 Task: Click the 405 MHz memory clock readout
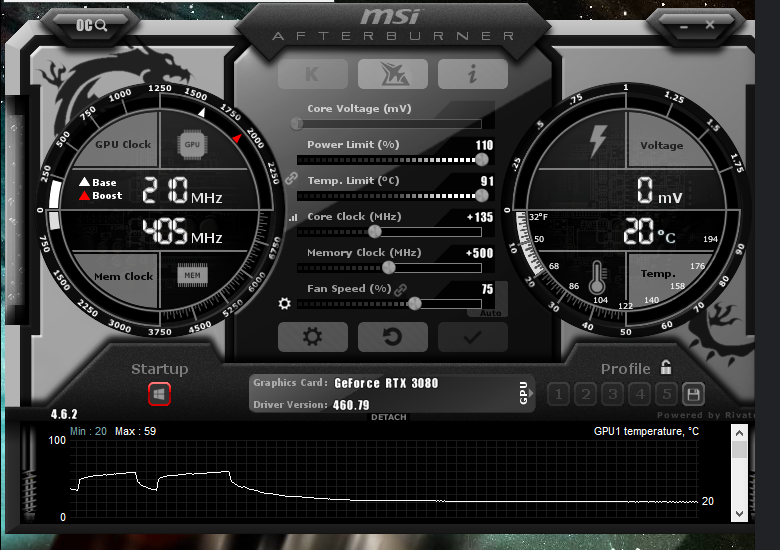point(182,231)
